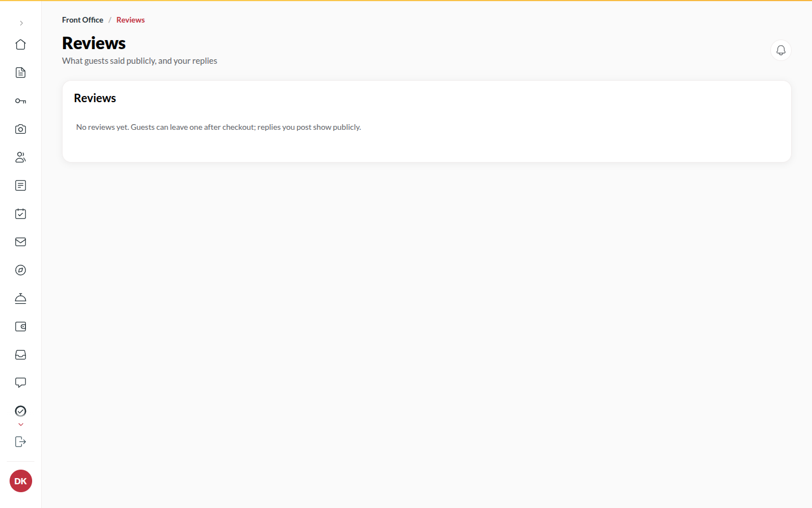Image resolution: width=812 pixels, height=508 pixels.
Task: Click the large Reviews page title
Action: point(94,43)
